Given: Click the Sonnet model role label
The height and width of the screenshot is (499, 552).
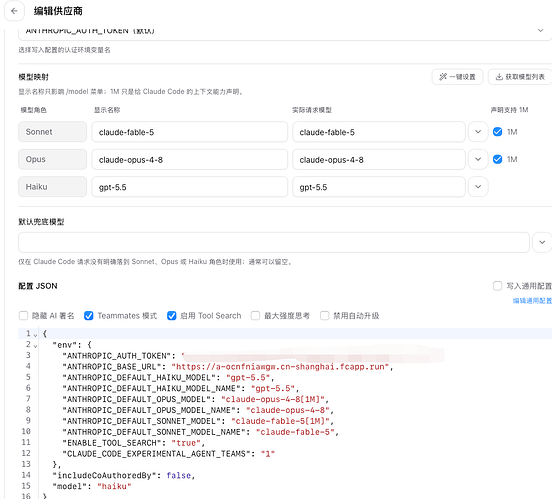Looking at the screenshot, I should (x=52, y=132).
